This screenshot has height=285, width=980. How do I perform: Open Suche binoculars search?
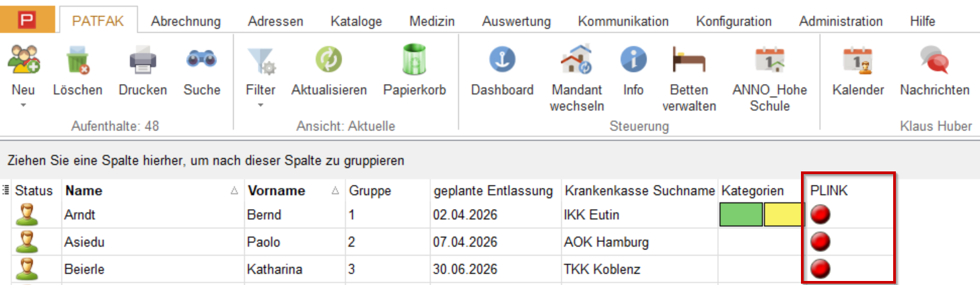(x=202, y=62)
